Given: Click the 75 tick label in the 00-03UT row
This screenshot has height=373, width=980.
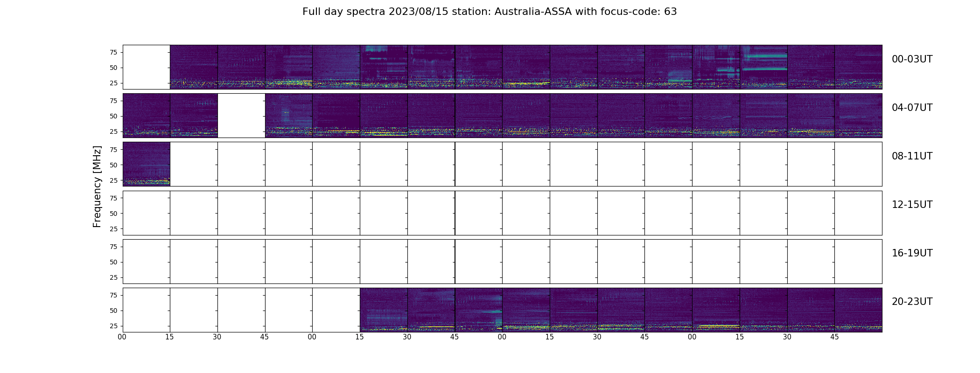Looking at the screenshot, I should click(113, 52).
